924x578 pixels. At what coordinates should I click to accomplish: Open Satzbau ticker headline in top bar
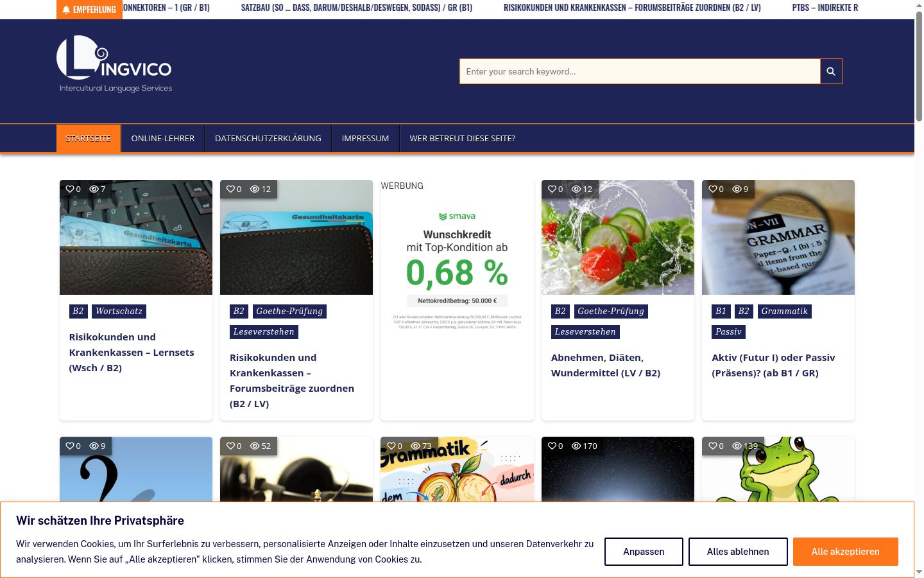click(x=357, y=8)
